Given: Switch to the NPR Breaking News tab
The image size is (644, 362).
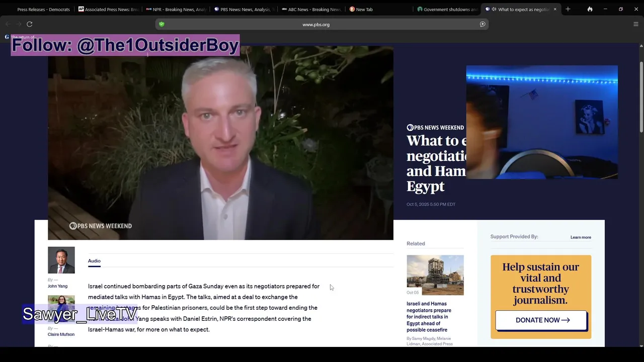Looking at the screenshot, I should coord(176,9).
